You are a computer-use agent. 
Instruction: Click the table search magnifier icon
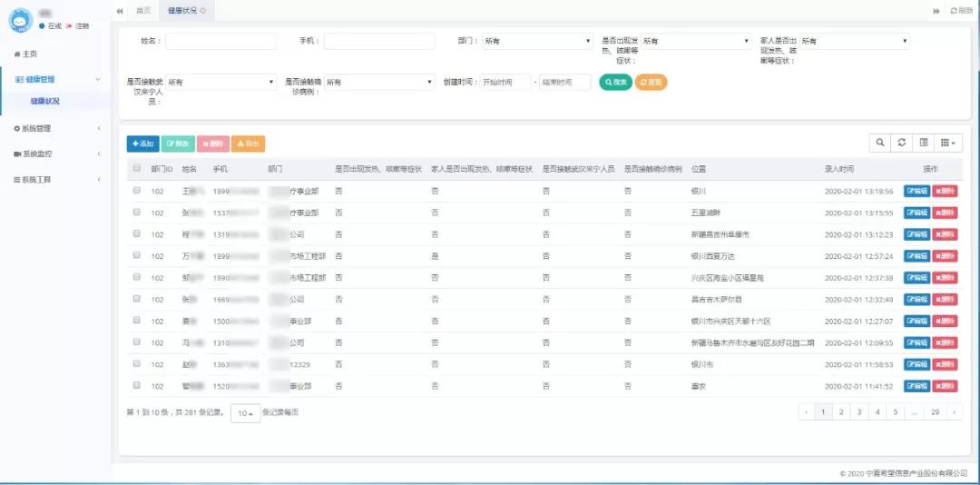(x=879, y=143)
